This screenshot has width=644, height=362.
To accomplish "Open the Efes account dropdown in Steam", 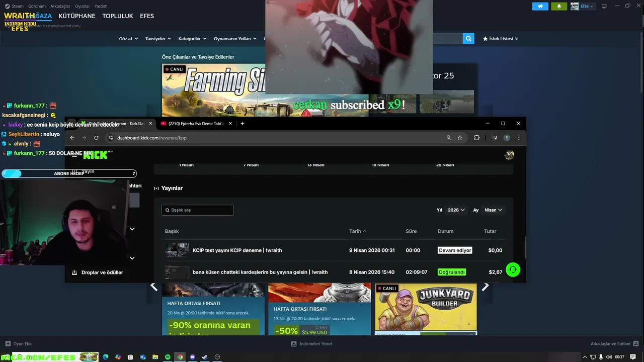I will [x=582, y=7].
